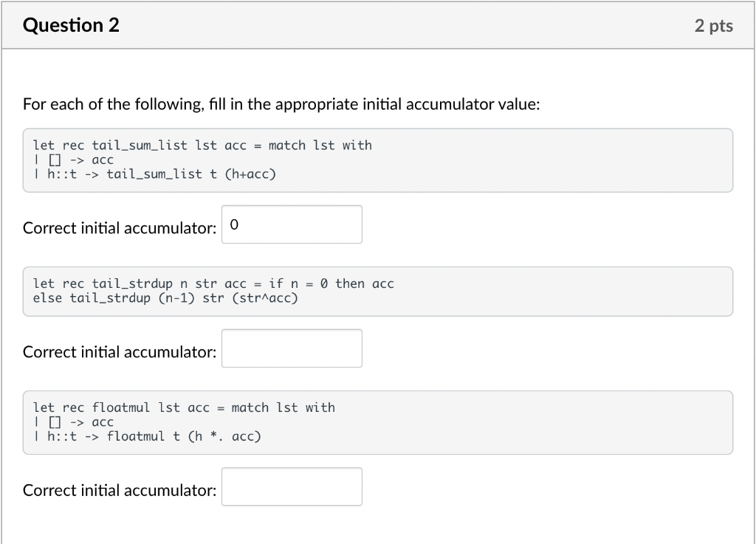Image resolution: width=756 pixels, height=544 pixels.
Task: Click the empty-list case line in tail_sum_list block
Action: 74,160
